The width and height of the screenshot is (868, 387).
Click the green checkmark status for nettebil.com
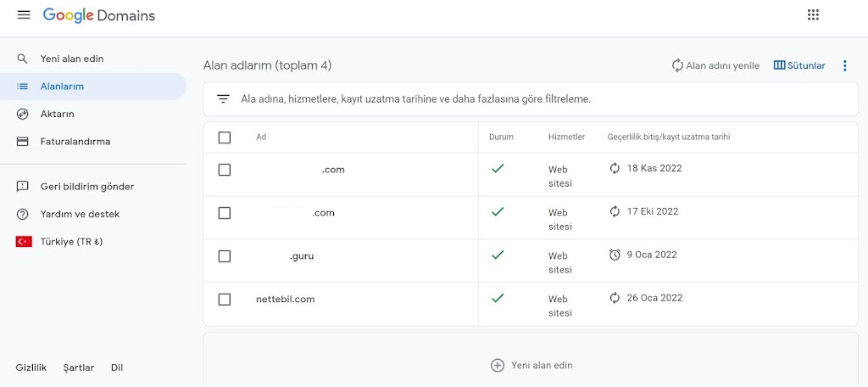click(x=498, y=298)
